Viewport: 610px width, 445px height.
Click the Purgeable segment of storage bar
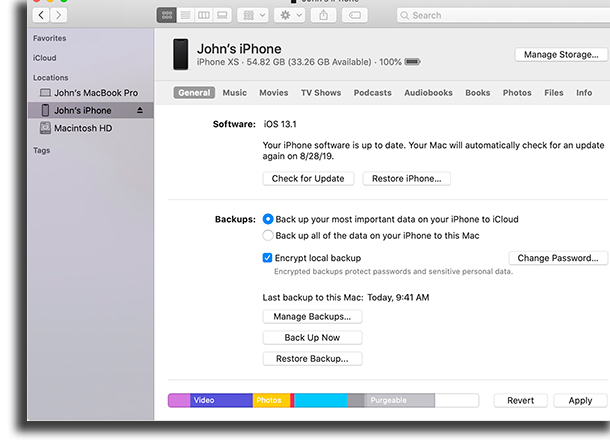[x=400, y=400]
